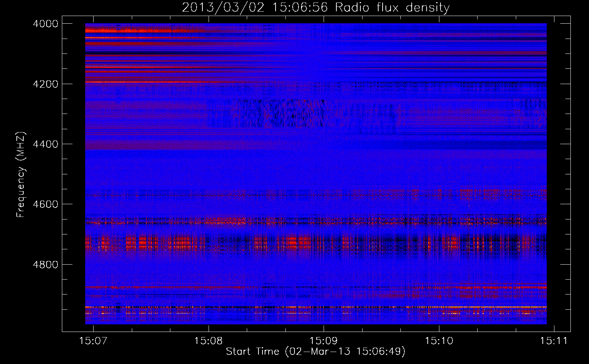Click the 4600 frequency tick label
This screenshot has height=364, width=589.
46,204
